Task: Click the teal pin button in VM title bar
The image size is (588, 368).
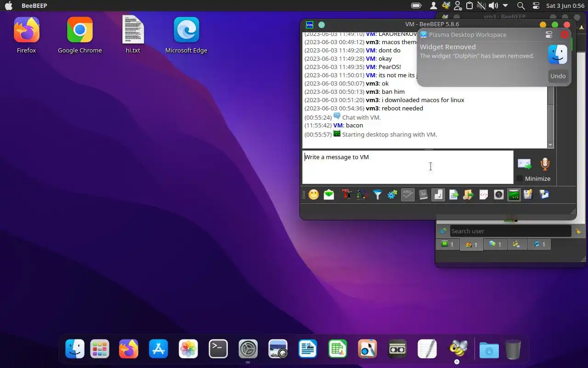Action: (322, 25)
